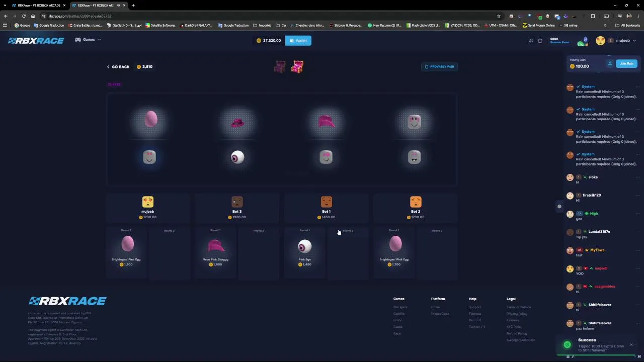Screen dimensions: 644x362
Task: Open Chrome's three-dot menu
Action: pos(638,16)
